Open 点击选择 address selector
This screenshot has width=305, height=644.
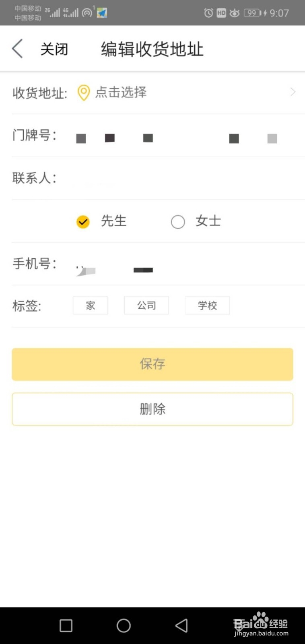(121, 92)
